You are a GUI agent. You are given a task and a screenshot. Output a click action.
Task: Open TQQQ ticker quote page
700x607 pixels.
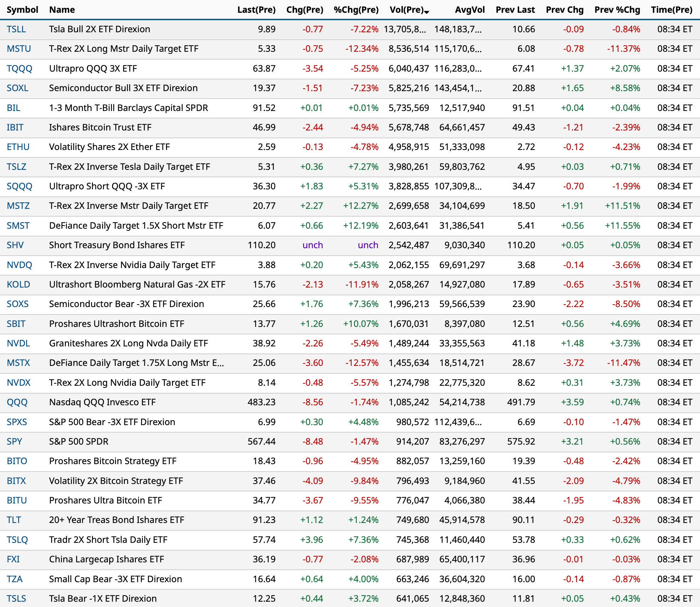tap(20, 68)
